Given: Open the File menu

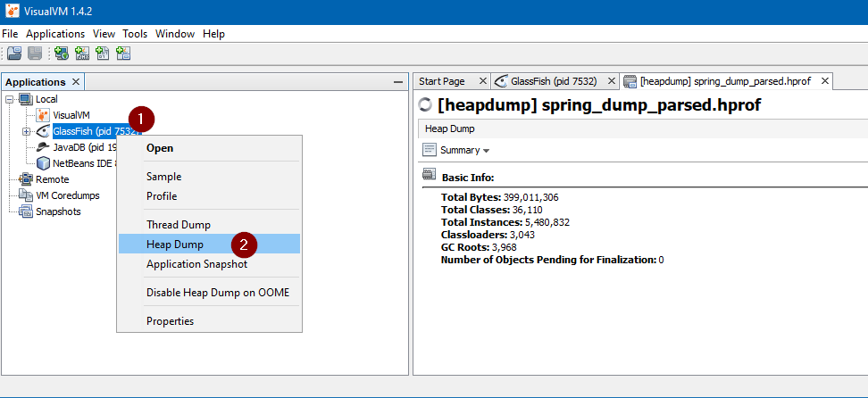Looking at the screenshot, I should (x=10, y=34).
